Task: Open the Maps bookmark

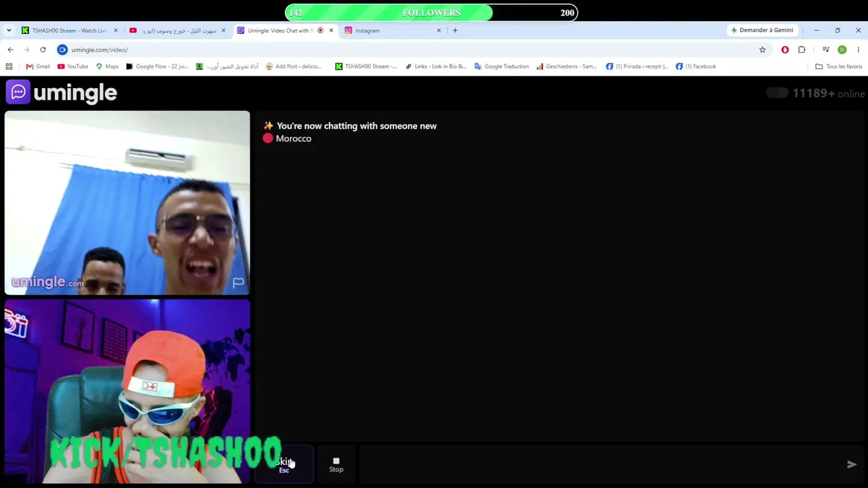Action: click(x=107, y=66)
